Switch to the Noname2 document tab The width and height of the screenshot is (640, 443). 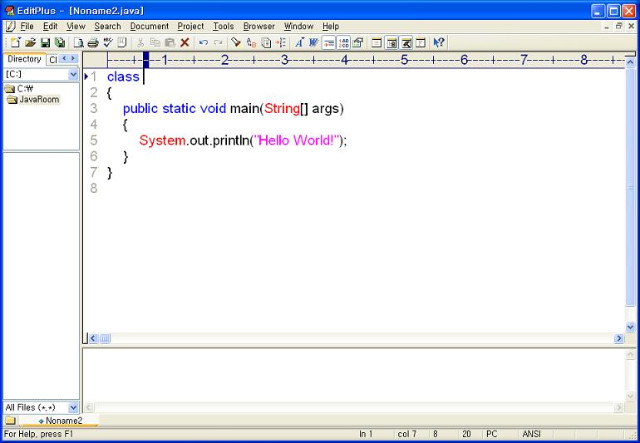click(x=60, y=420)
